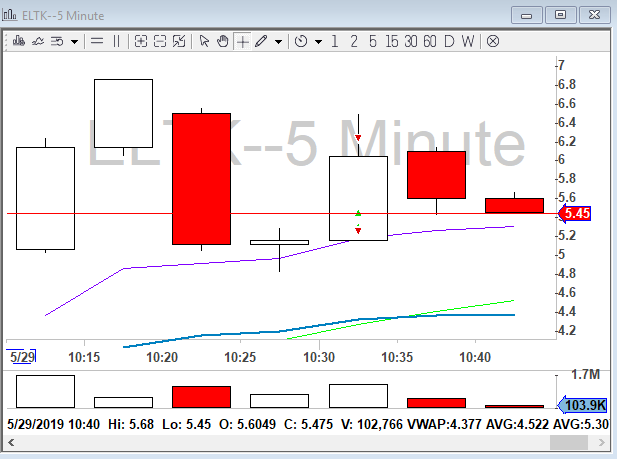
Task: Click the red 10:20 volume bar
Action: coord(201,397)
